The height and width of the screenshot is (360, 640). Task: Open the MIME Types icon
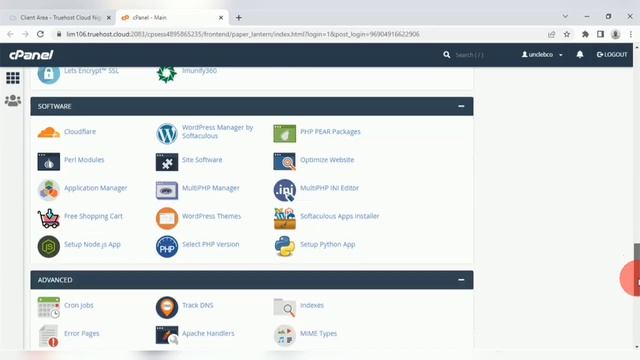(x=284, y=336)
